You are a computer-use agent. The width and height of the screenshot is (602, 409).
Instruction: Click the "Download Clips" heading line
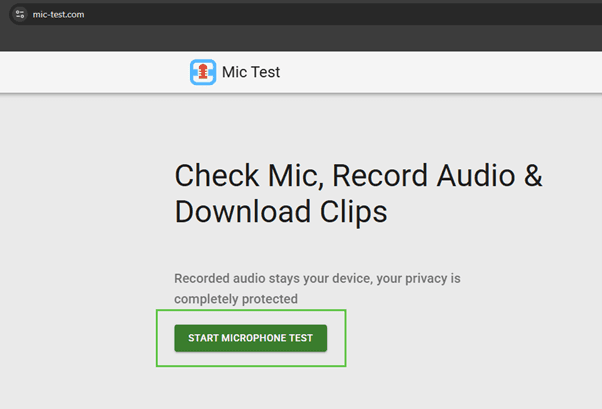[280, 212]
